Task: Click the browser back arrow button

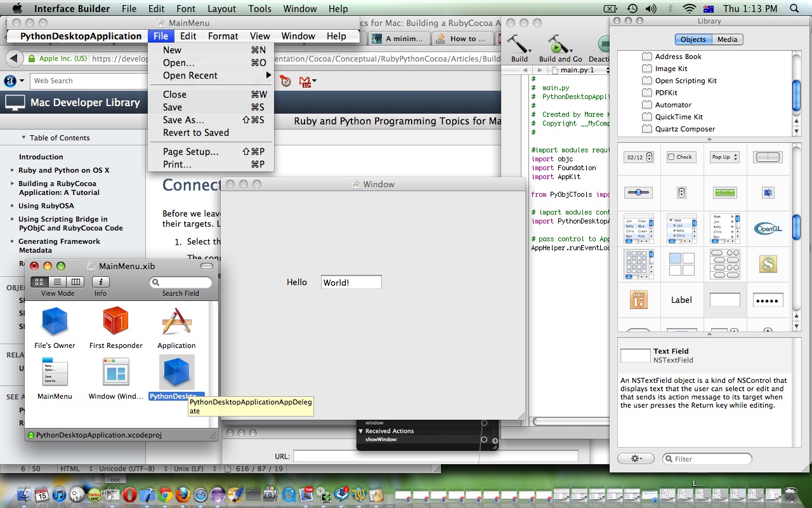Action: pyautogui.click(x=13, y=58)
